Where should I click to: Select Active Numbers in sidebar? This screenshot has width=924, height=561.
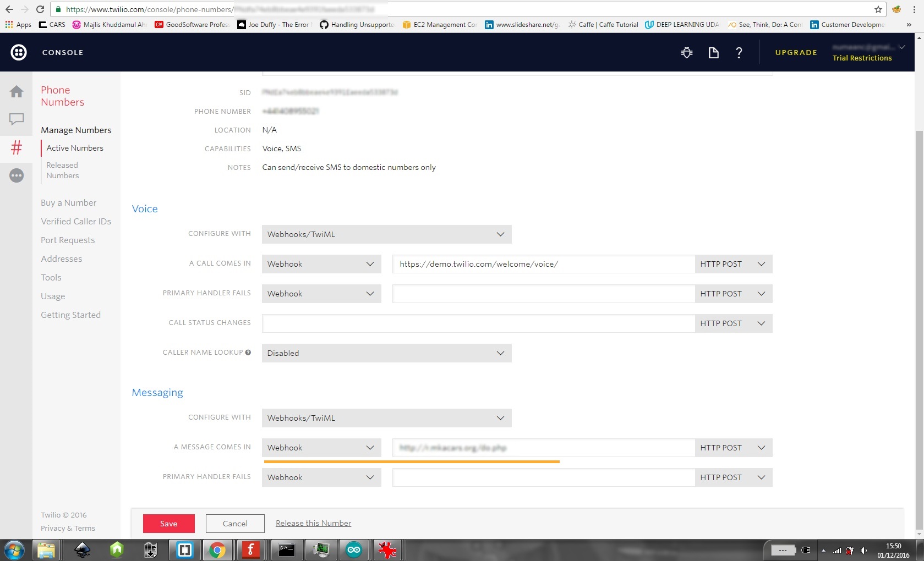[x=75, y=148]
